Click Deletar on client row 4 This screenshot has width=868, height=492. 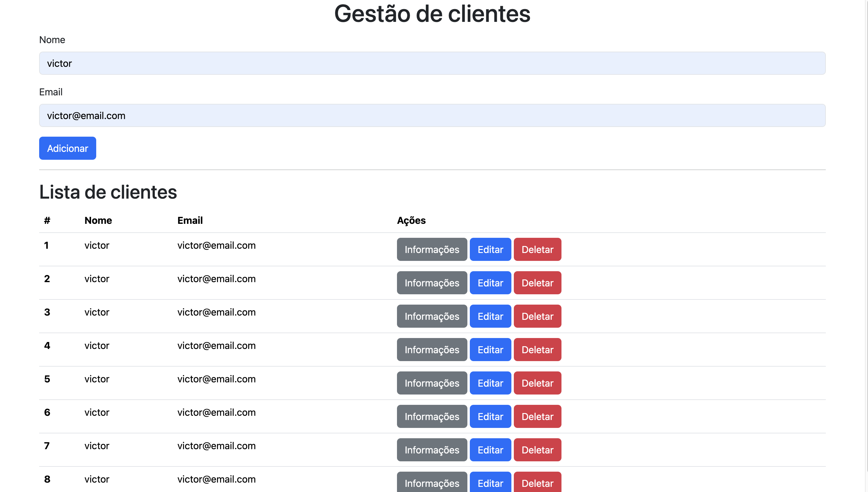(537, 349)
